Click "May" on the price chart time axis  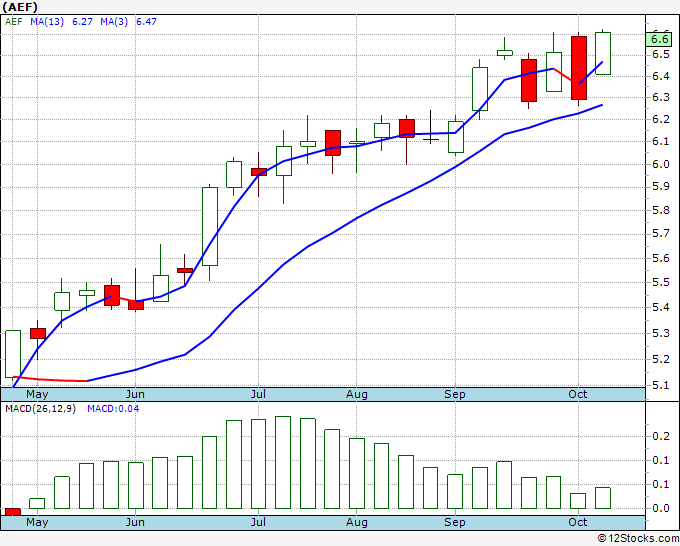pos(37,395)
